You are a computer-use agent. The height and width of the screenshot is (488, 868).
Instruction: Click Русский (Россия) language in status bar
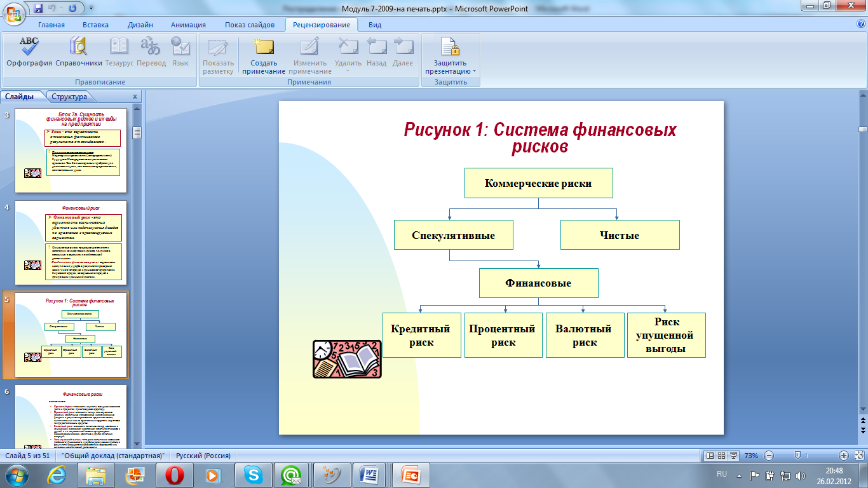point(203,456)
